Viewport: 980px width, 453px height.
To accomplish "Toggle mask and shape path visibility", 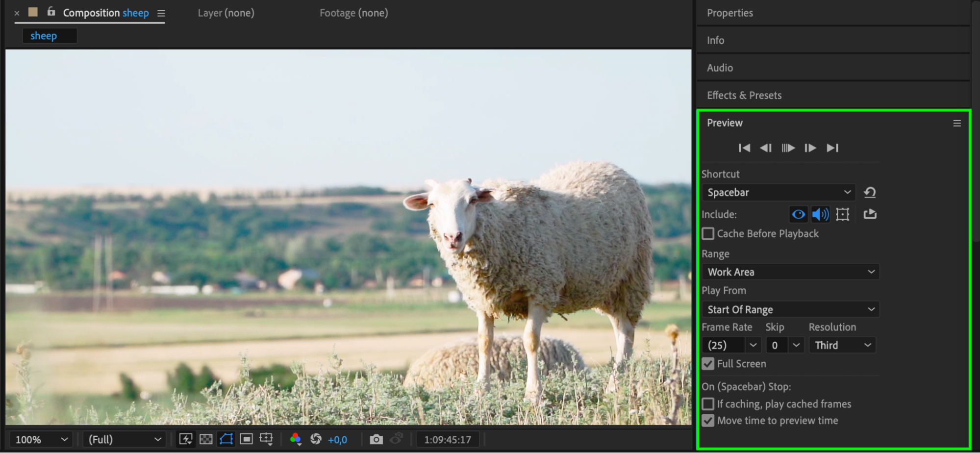I will pyautogui.click(x=226, y=439).
